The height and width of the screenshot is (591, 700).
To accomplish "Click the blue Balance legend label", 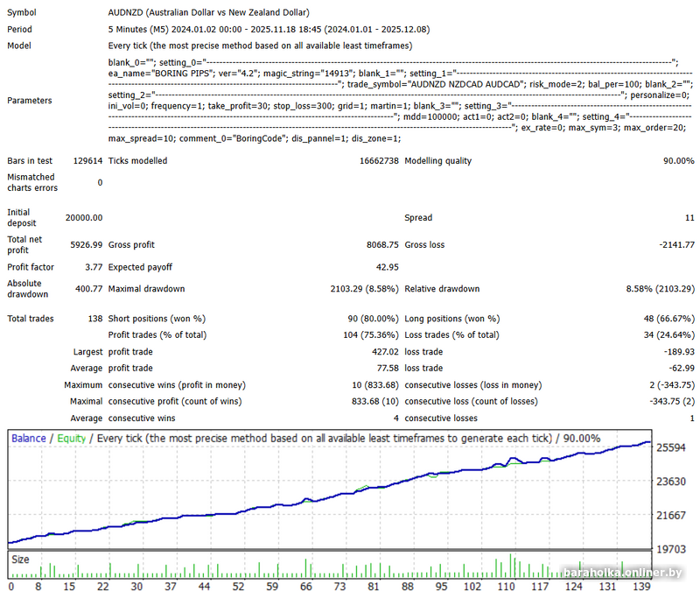I will pyautogui.click(x=29, y=439).
